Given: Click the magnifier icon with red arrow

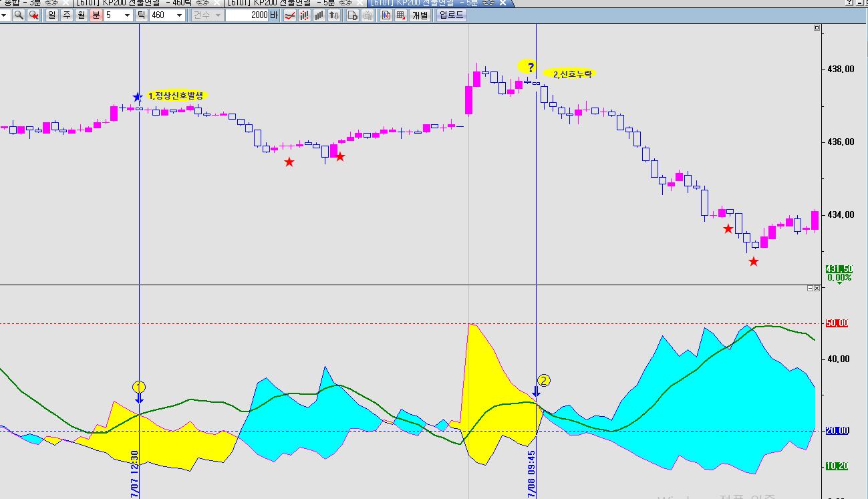Looking at the screenshot, I should [33, 15].
